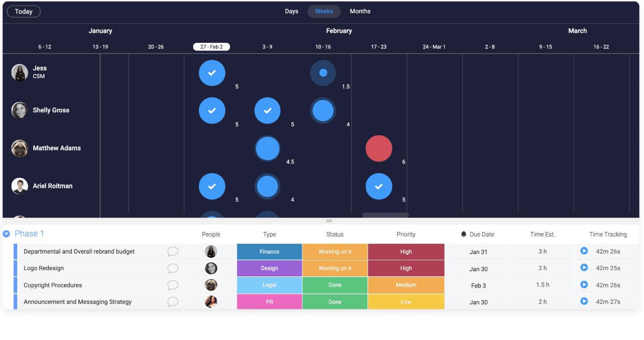Collapse the Phase 1 group

point(7,234)
